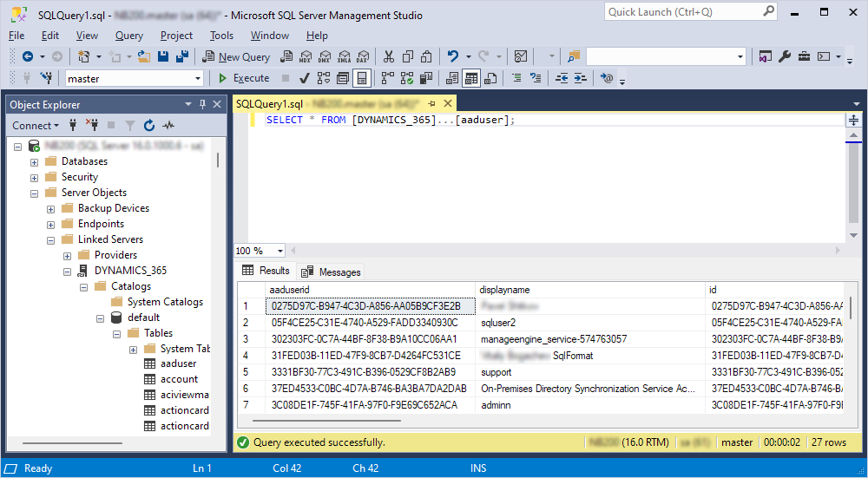The height and width of the screenshot is (478, 868).
Task: Open the Properties wrench icon
Action: pos(785,56)
